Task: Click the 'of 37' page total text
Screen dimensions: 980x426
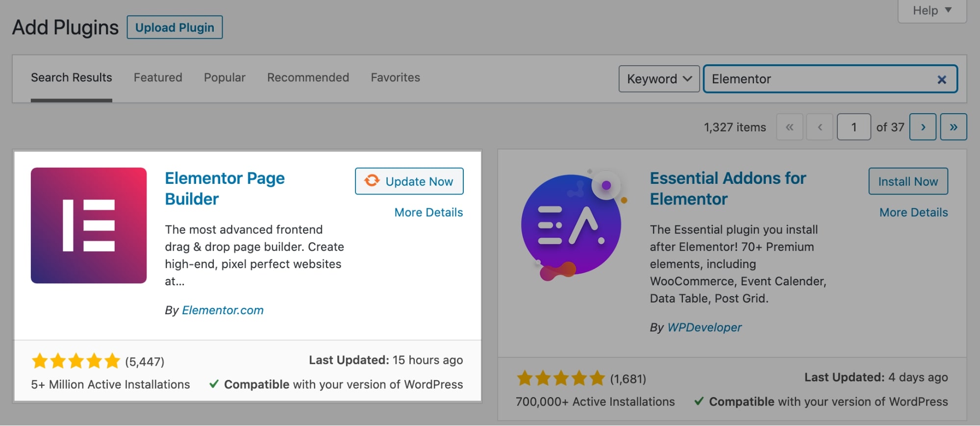Action: coord(890,127)
